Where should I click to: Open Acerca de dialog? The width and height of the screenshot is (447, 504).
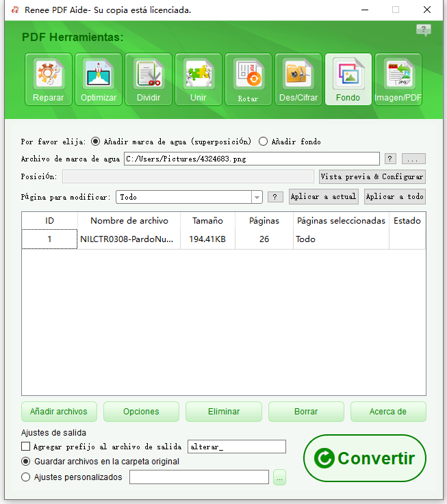coord(388,412)
